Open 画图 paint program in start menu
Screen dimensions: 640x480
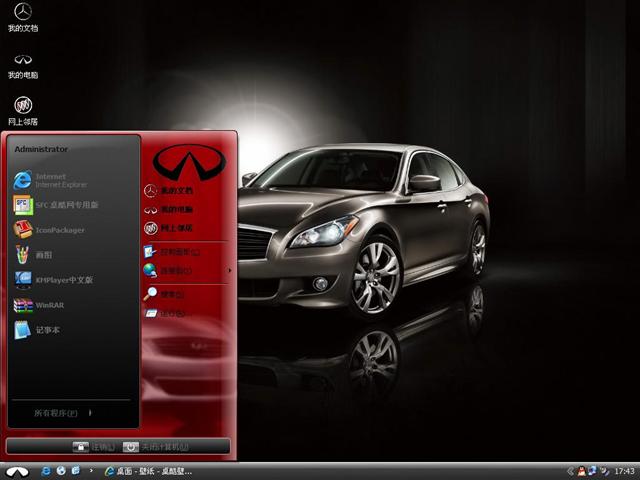pyautogui.click(x=33, y=255)
